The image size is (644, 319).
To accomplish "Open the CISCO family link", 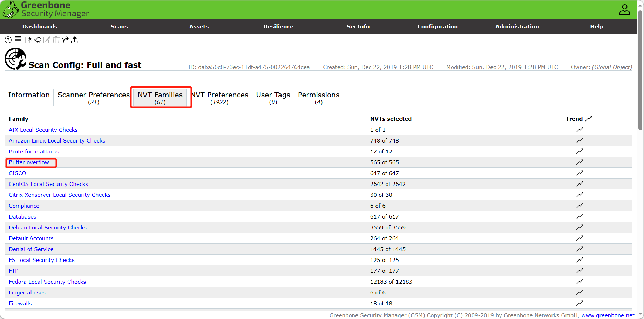I will (x=18, y=173).
